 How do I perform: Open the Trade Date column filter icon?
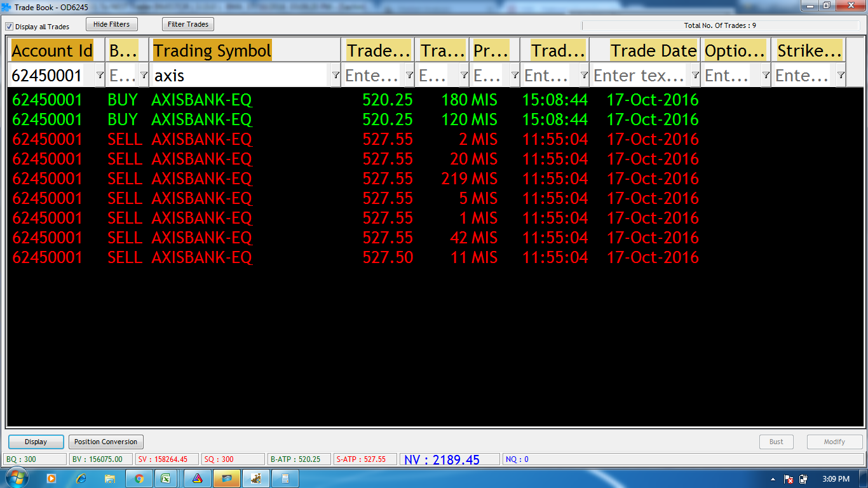[x=695, y=76]
